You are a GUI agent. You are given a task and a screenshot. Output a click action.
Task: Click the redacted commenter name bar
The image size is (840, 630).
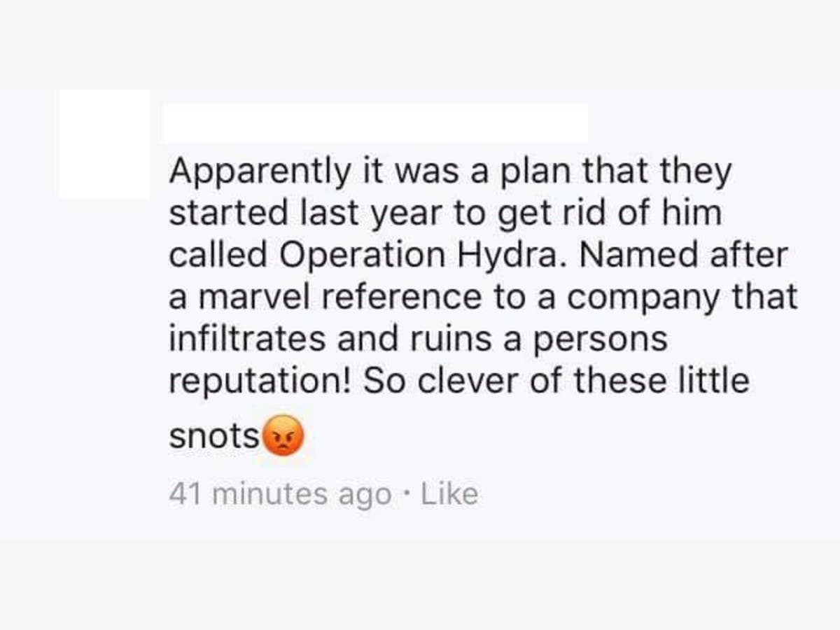pyautogui.click(x=375, y=123)
